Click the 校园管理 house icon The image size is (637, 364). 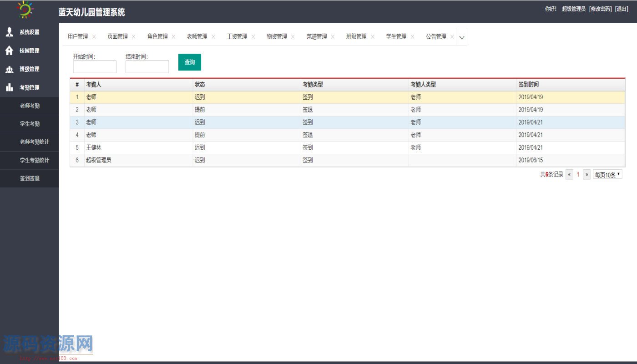coord(9,51)
